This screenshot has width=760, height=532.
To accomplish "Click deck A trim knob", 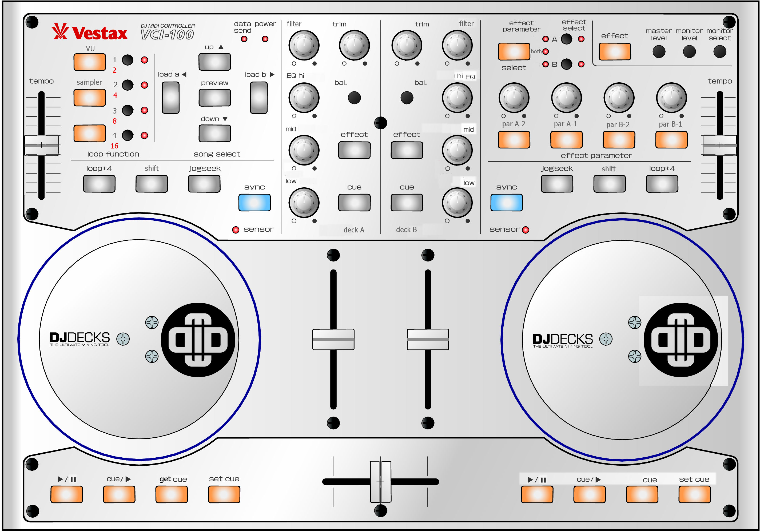I will [x=354, y=45].
